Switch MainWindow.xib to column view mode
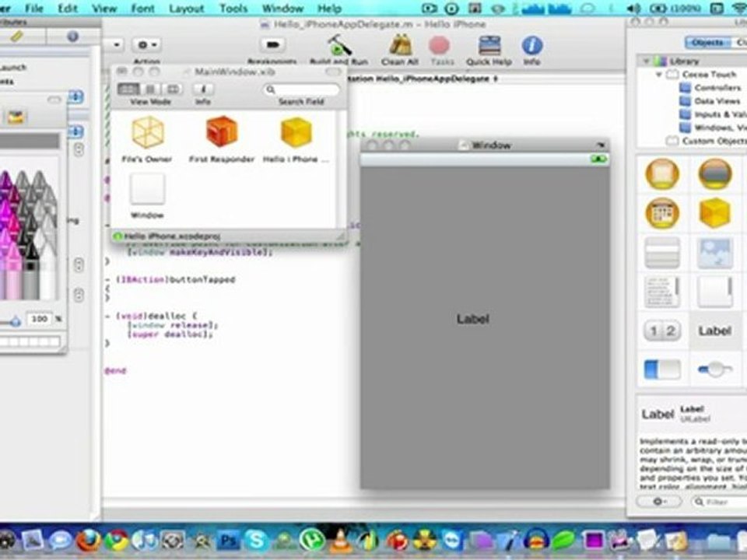The image size is (747, 560). 173,89
